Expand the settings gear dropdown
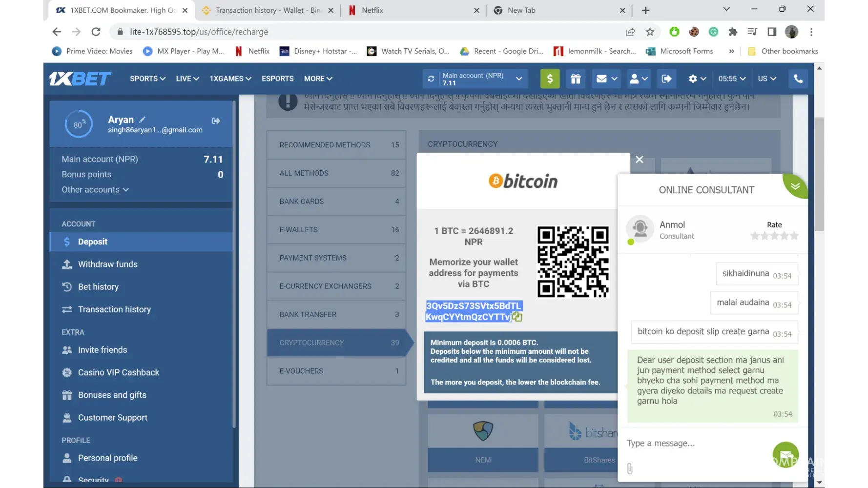Image resolution: width=868 pixels, height=488 pixels. 697,79
